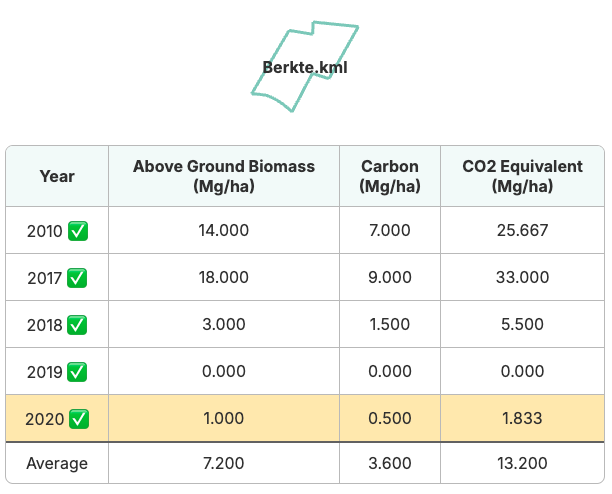Click the Year column header
Screen dimensions: 612x494
57,176
